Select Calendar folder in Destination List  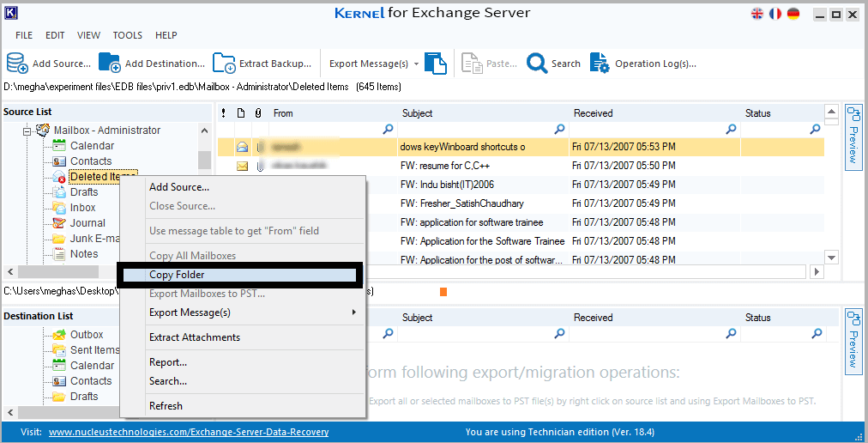(92, 366)
